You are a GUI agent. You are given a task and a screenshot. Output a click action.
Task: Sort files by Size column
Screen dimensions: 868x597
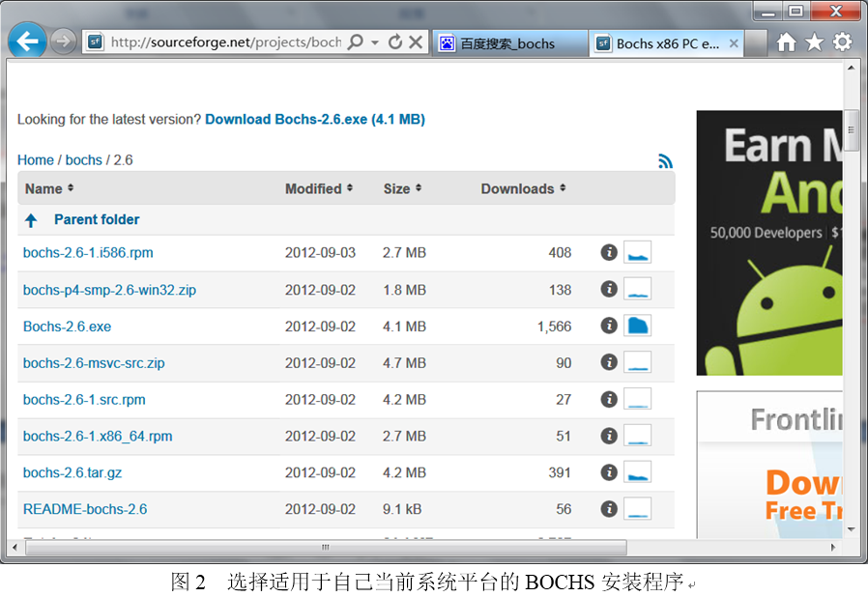click(402, 188)
